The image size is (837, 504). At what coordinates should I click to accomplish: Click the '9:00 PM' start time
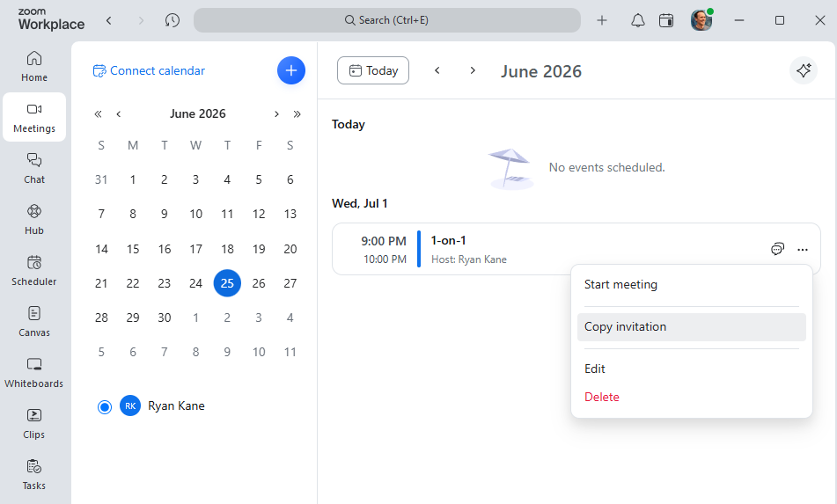384,241
